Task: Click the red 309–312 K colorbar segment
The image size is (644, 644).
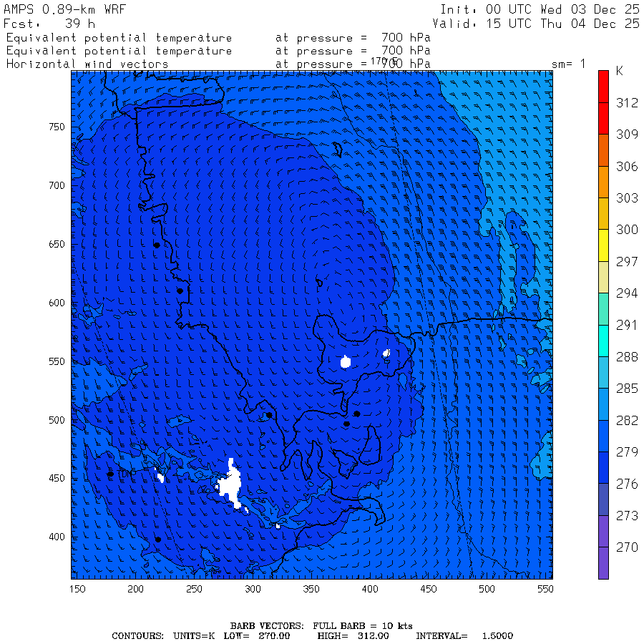Action: [x=603, y=118]
